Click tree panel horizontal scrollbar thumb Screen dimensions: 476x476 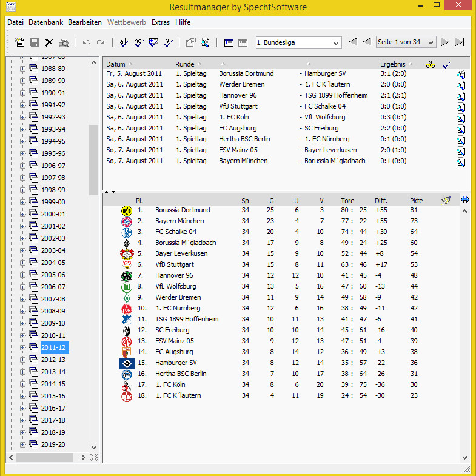pyautogui.click(x=45, y=457)
